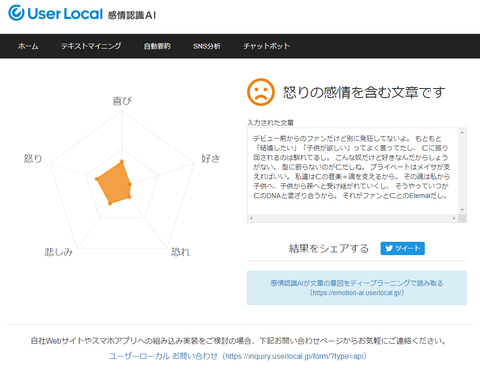
Task: Click the orange sad face icon
Action: click(261, 92)
